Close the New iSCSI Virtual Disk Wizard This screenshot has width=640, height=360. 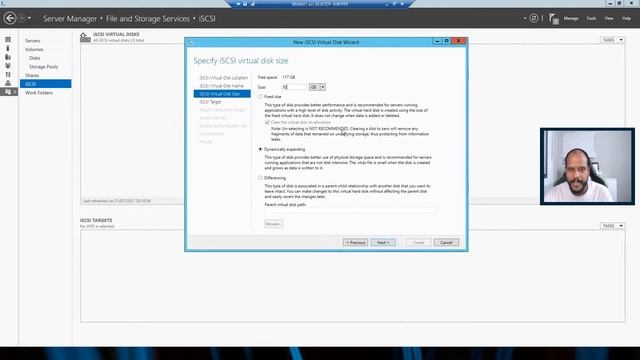[x=458, y=41]
